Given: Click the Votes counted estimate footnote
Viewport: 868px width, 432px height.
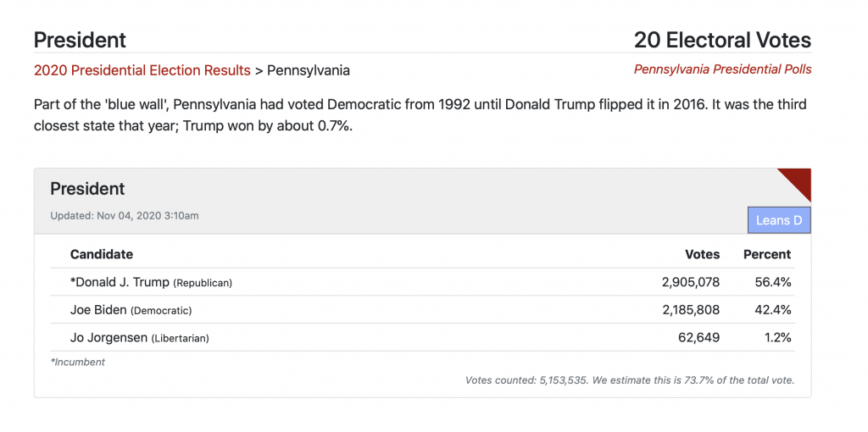Looking at the screenshot, I should 630,380.
